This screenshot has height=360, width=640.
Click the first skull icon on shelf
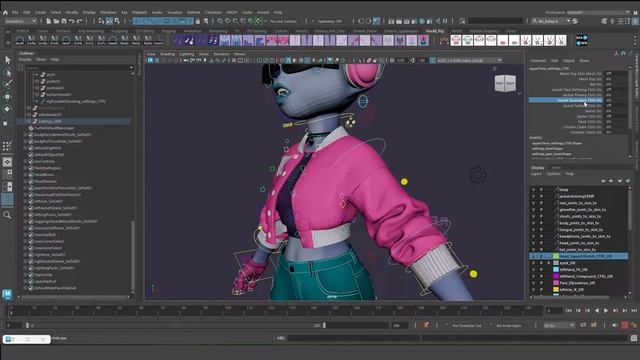[456, 40]
